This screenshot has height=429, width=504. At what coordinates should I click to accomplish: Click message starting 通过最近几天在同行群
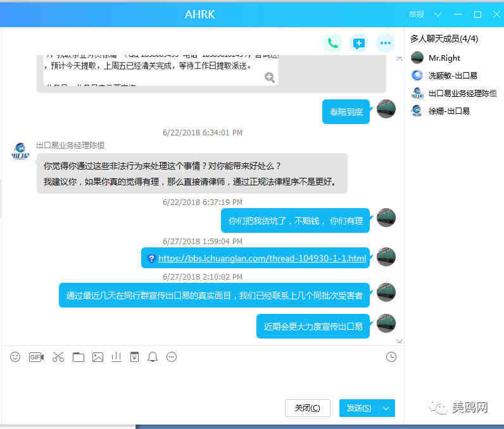coord(215,295)
